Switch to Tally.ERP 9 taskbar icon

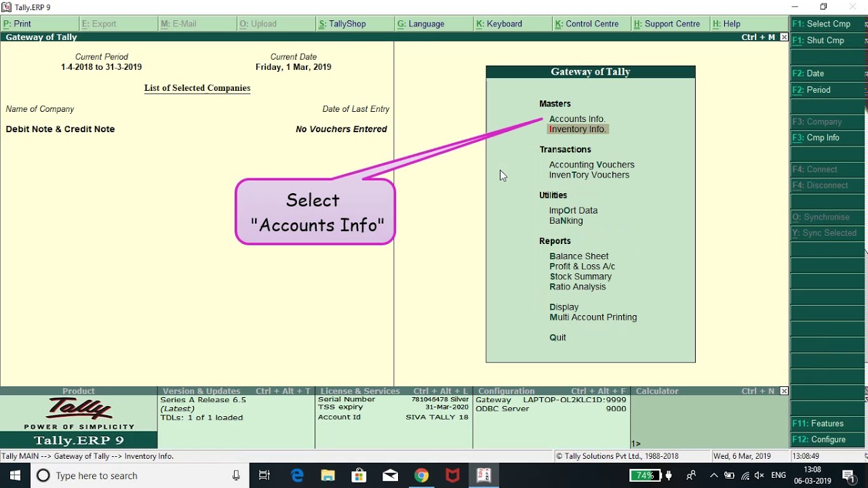pyautogui.click(x=484, y=476)
